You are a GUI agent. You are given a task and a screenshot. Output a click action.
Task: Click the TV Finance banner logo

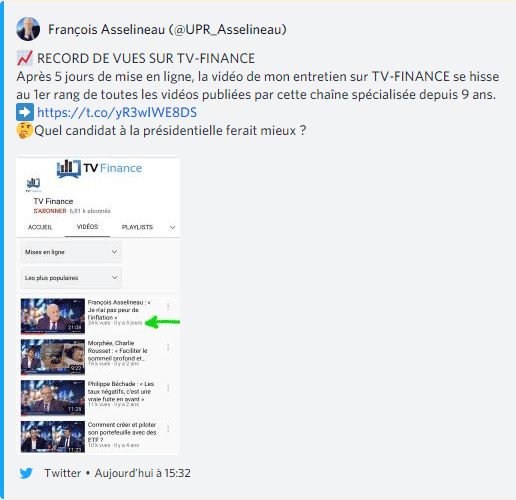click(x=99, y=168)
